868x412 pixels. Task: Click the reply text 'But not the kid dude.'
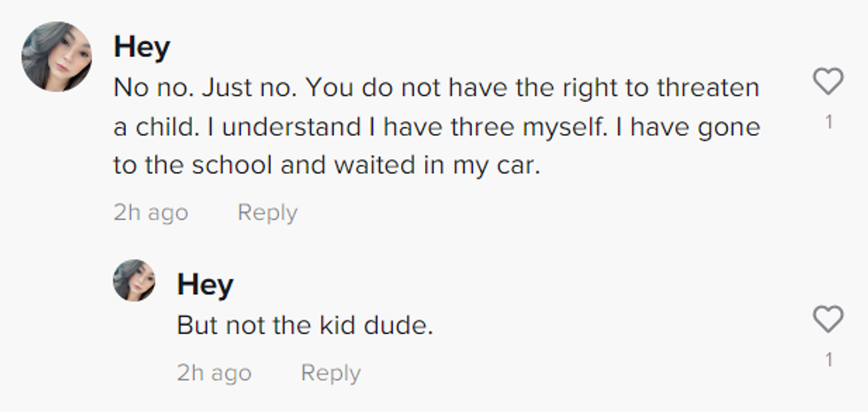pyautogui.click(x=305, y=325)
